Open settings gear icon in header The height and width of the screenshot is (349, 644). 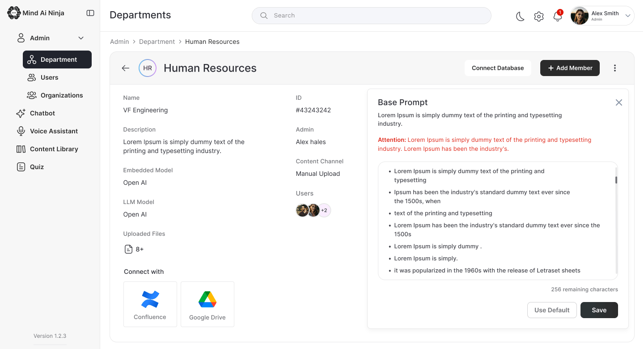[539, 17]
